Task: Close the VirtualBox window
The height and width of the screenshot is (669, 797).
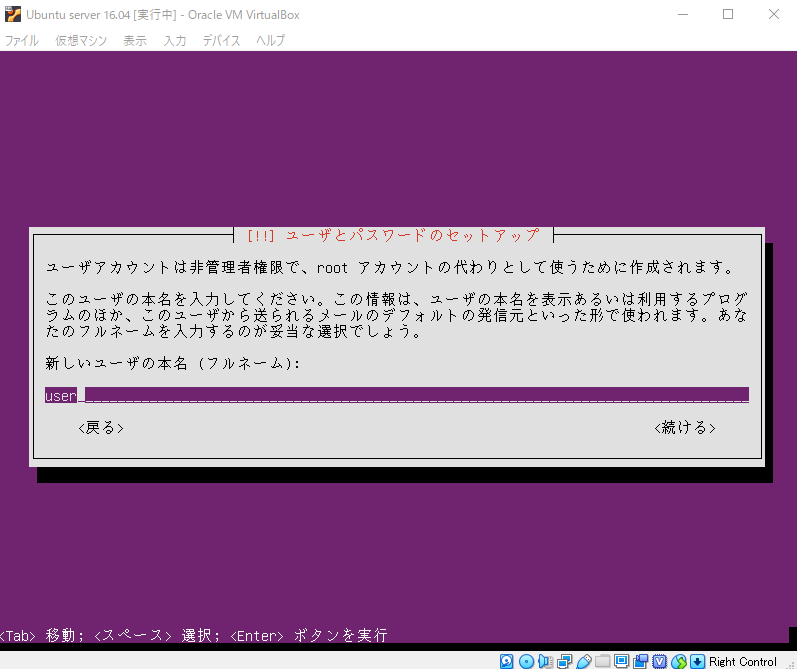Action: coord(774,14)
